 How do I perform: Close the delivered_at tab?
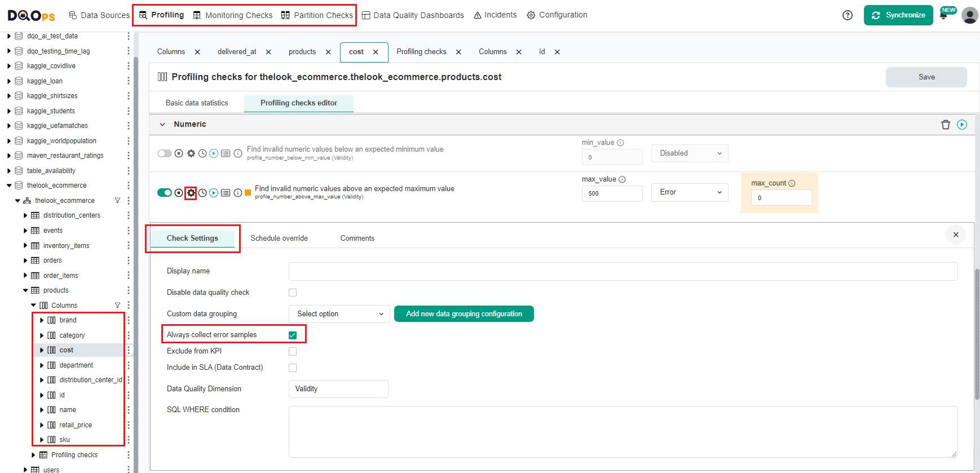(x=268, y=52)
